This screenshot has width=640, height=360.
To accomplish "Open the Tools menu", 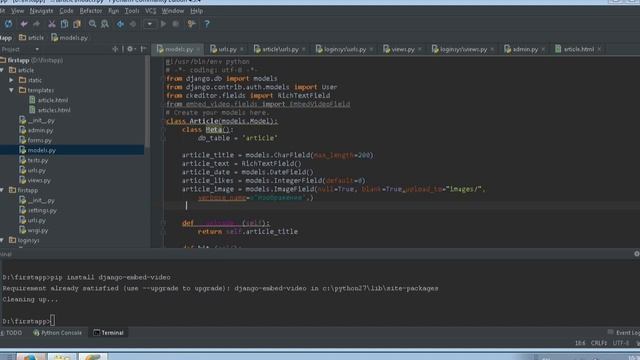I will (x=132, y=11).
